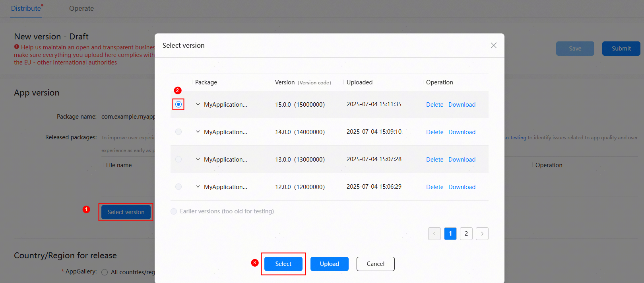Select the version 14.0.0 radio button
The image size is (644, 283).
click(178, 132)
